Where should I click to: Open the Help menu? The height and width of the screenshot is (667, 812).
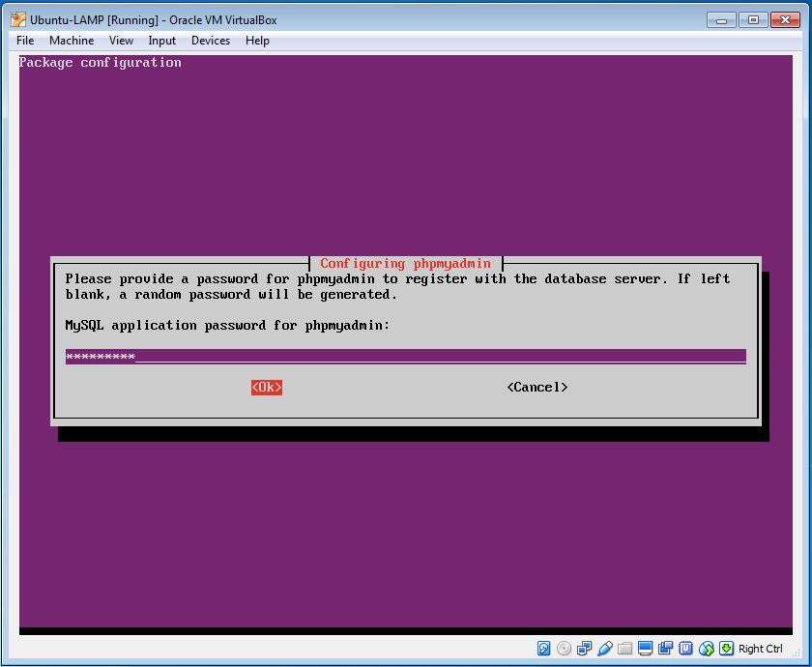[257, 41]
